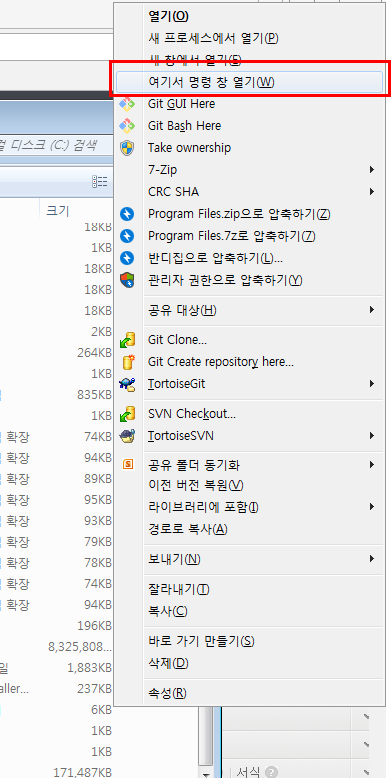The image size is (391, 778).
Task: Click the 8,325,808... size cell
Action: [80, 647]
